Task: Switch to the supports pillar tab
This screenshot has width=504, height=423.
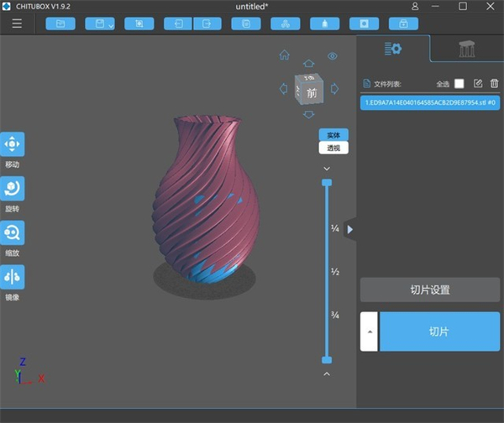Action: tap(466, 50)
